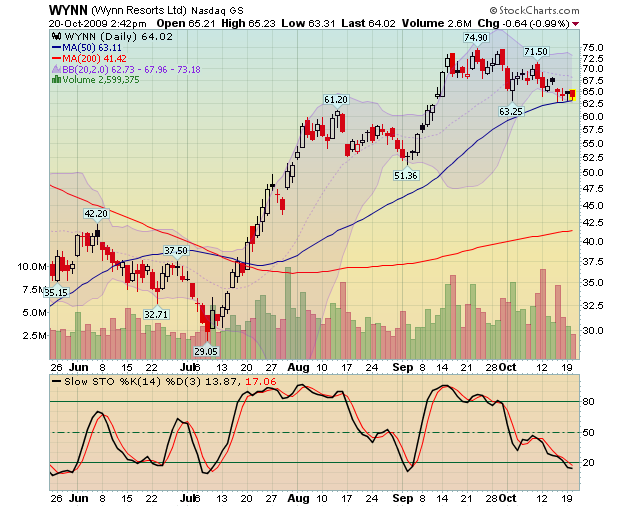Click the Low 63.31 value in header
The width and height of the screenshot is (620, 507).
pos(308,23)
